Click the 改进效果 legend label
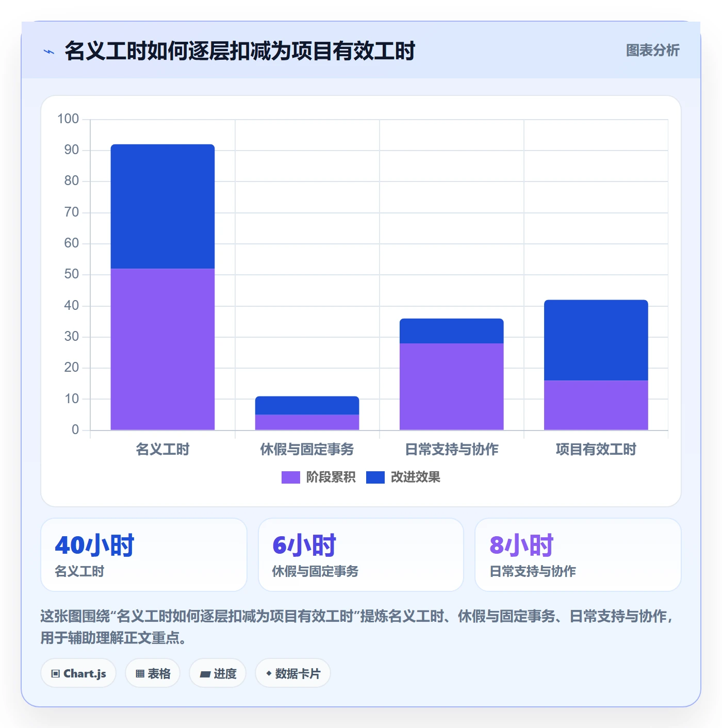 coord(415,477)
